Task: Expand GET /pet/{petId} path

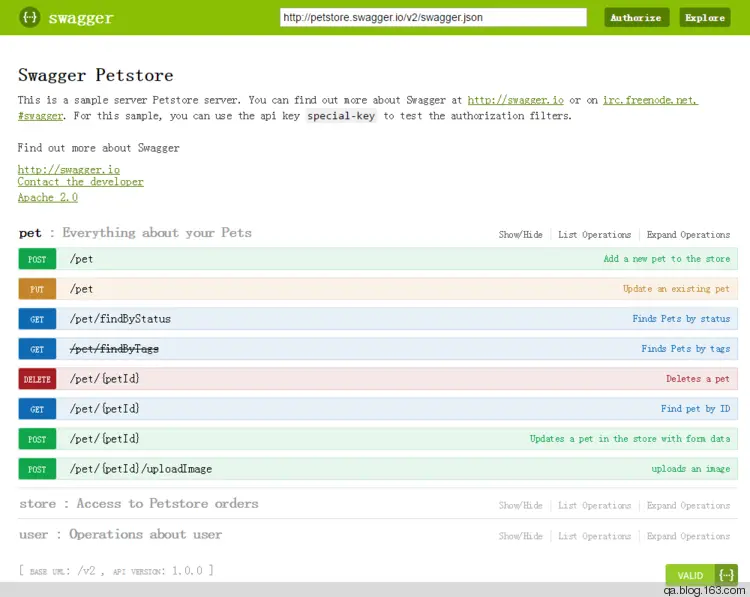Action: 105,409
